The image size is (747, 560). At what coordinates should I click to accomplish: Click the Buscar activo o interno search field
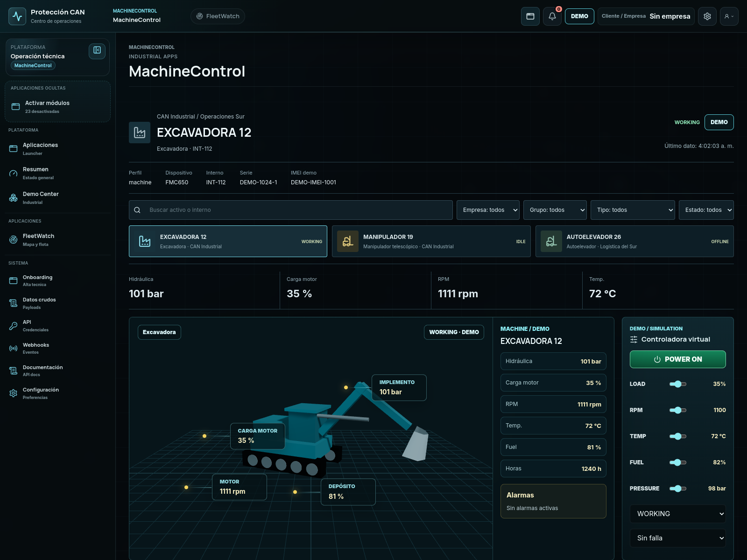pos(290,210)
